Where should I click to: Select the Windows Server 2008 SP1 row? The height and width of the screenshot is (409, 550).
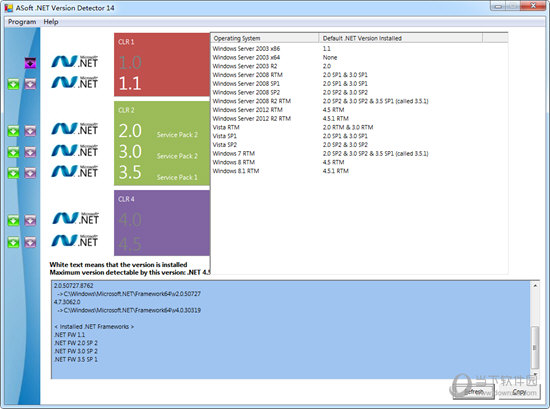[x=359, y=83]
